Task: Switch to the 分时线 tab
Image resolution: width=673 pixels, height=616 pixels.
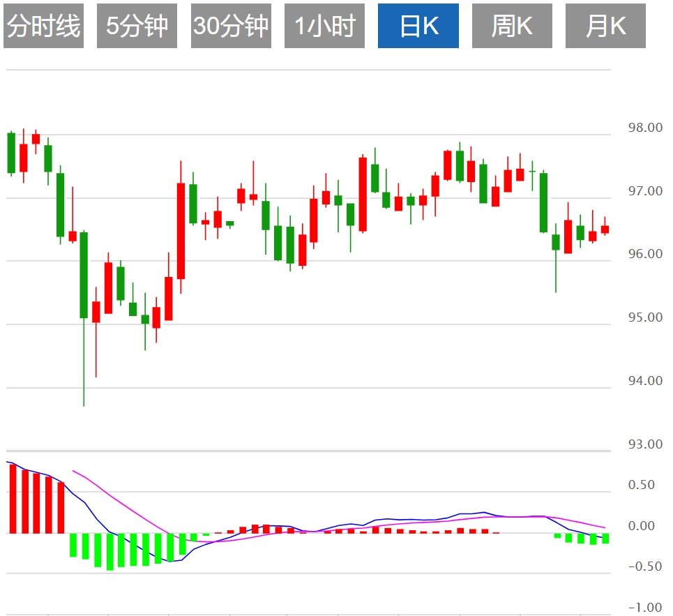Action: coord(43,27)
